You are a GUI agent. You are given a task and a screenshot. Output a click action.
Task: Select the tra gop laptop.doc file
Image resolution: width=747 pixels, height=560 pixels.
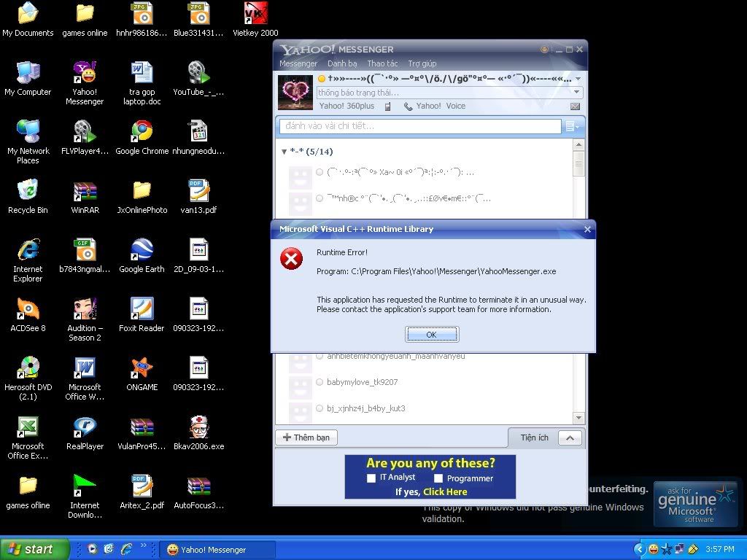pos(142,83)
